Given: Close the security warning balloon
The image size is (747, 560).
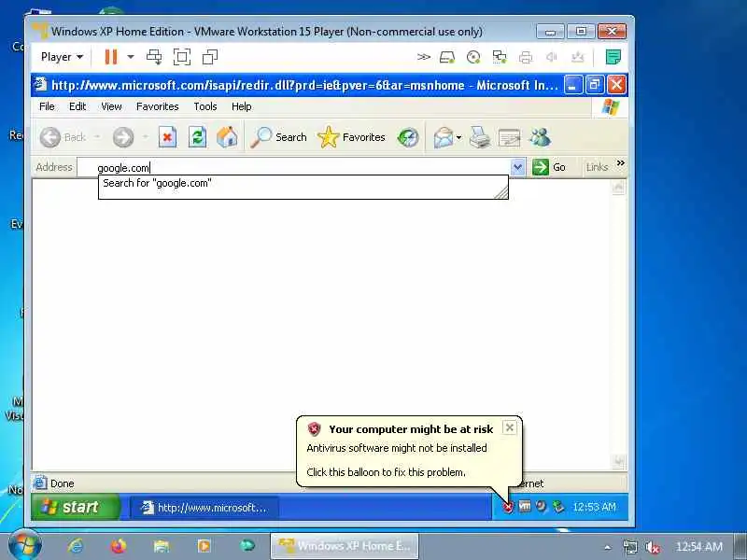Looking at the screenshot, I should [x=509, y=427].
